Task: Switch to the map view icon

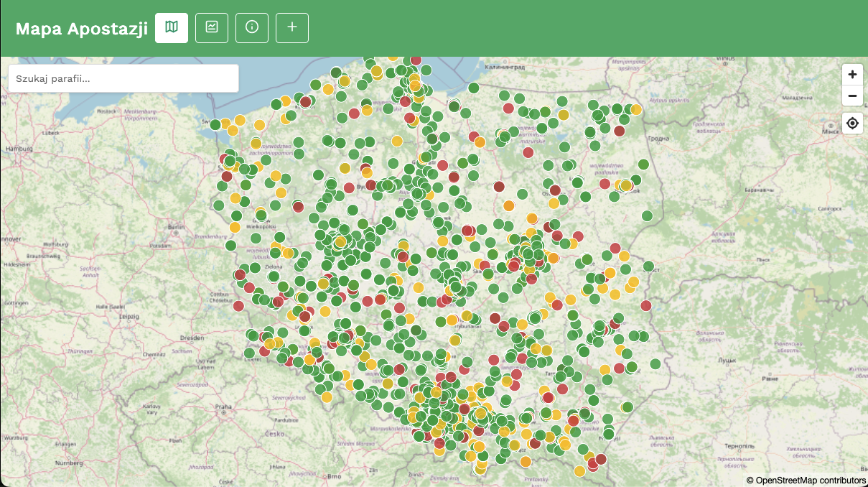Action: (x=172, y=27)
